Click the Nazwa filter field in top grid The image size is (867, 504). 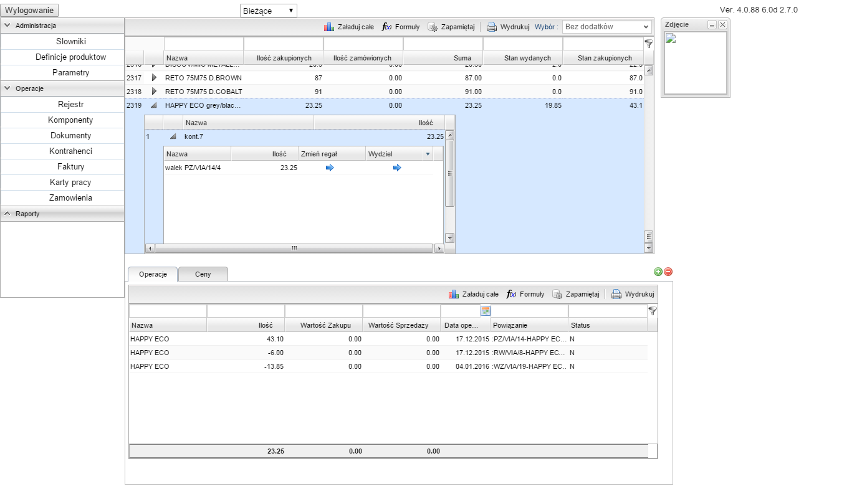tap(204, 44)
